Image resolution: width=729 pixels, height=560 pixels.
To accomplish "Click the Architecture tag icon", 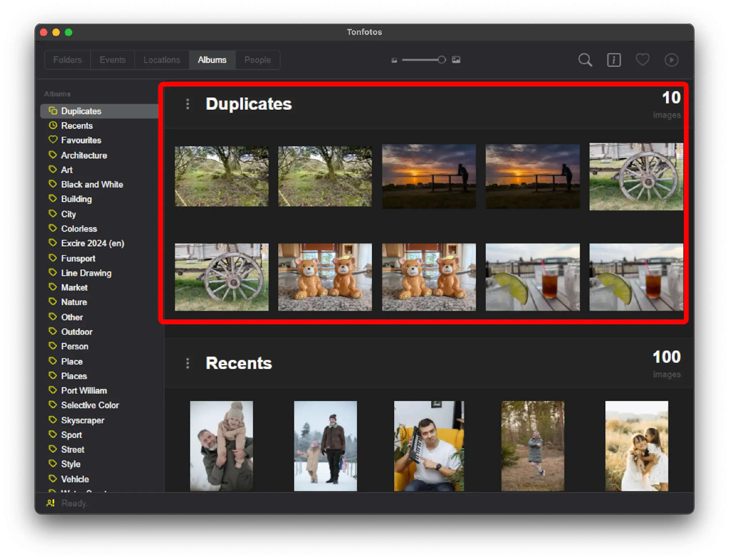I will (53, 155).
